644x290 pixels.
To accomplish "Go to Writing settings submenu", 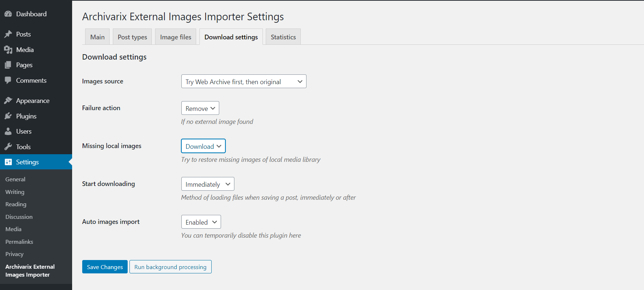I will tap(15, 192).
